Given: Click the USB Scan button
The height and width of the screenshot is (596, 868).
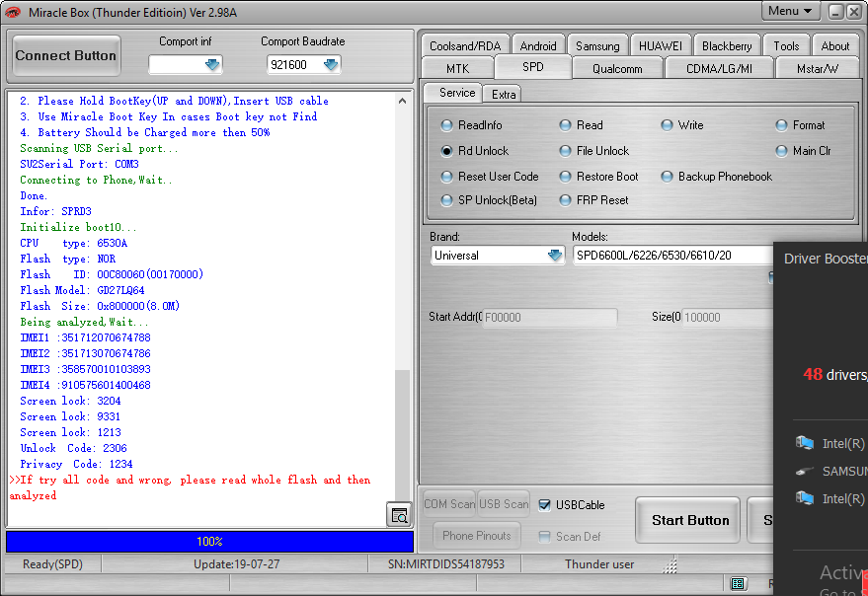Looking at the screenshot, I should [x=504, y=504].
